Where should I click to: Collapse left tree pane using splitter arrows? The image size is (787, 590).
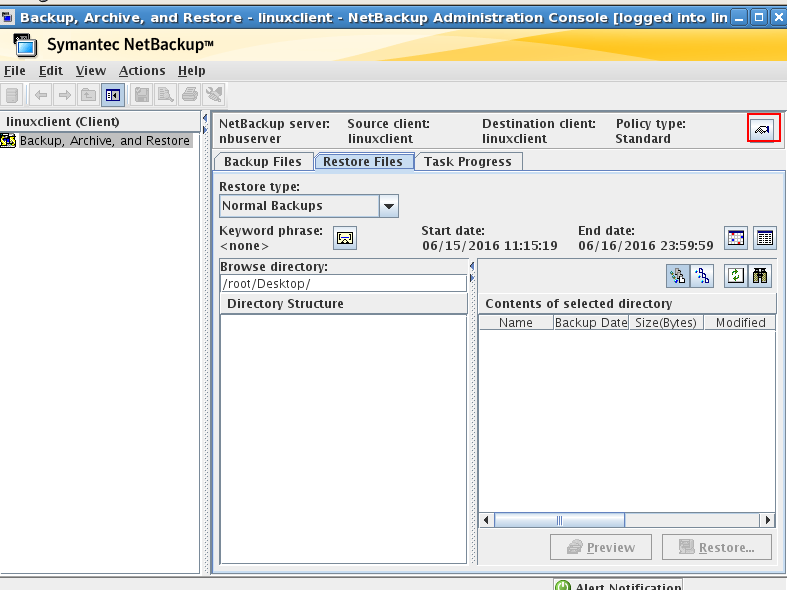[x=205, y=118]
